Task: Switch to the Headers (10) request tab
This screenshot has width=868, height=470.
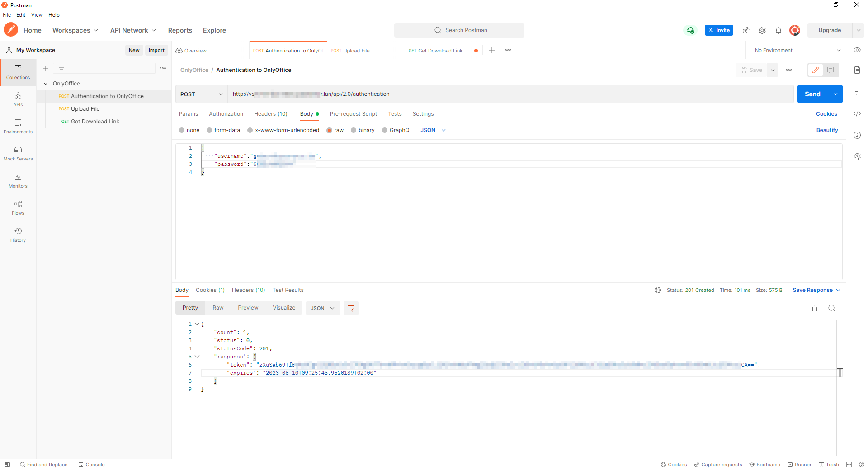Action: pos(271,114)
